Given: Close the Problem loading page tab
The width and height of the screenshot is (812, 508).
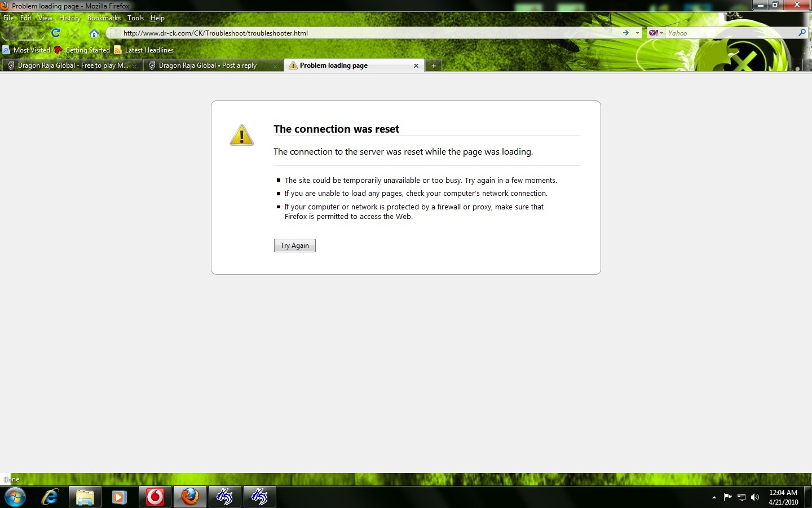Looking at the screenshot, I should pyautogui.click(x=416, y=65).
